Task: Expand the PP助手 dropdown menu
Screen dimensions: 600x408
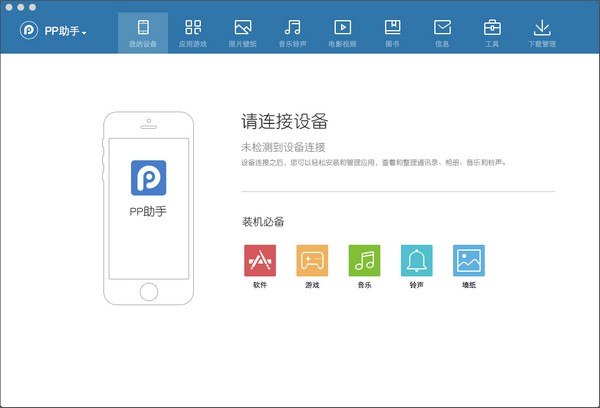Action: [x=84, y=33]
